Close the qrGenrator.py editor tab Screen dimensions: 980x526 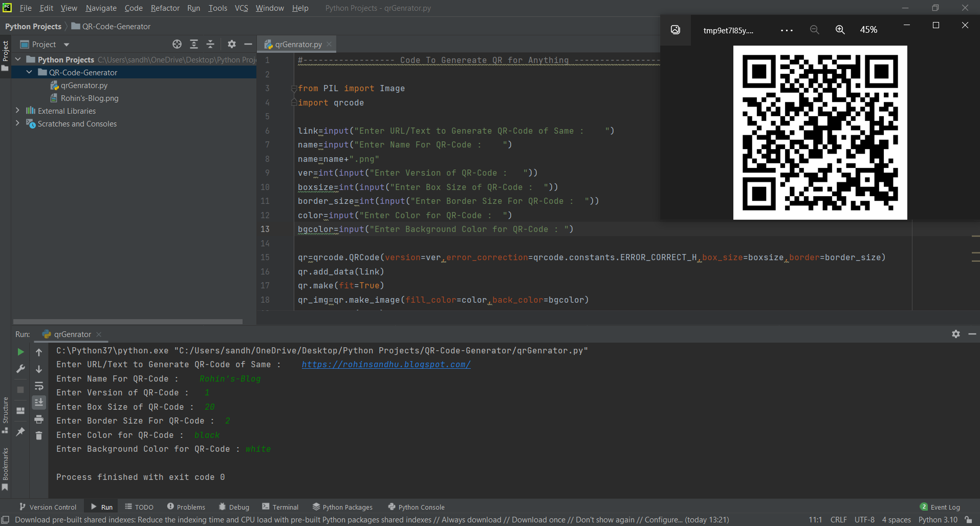[329, 44]
